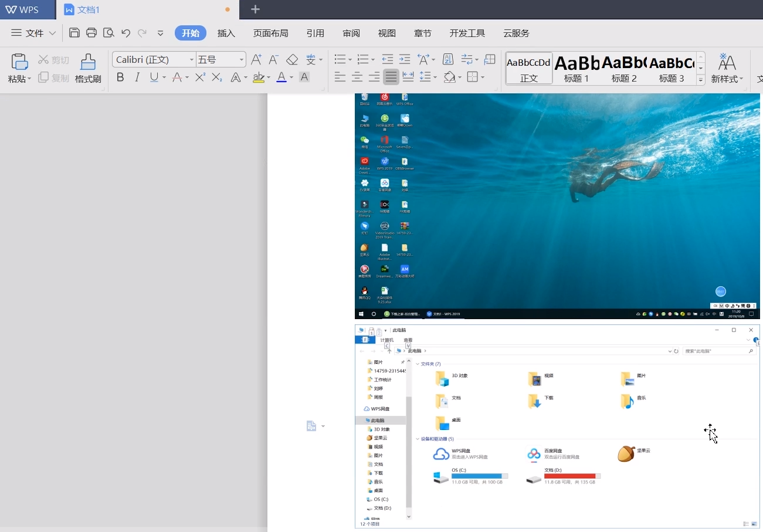
Task: Open the font size 五号 dropdown
Action: (242, 60)
